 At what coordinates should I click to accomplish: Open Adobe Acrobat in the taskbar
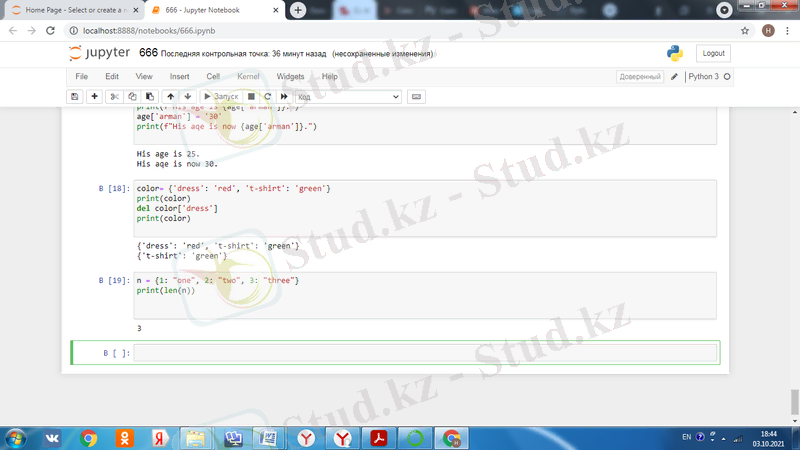point(379,438)
